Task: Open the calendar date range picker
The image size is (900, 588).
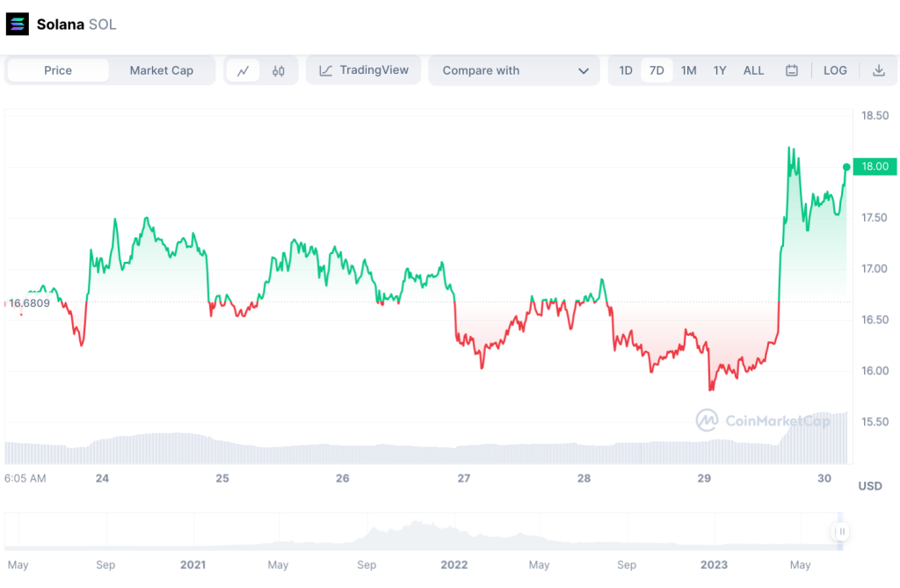Action: point(792,70)
